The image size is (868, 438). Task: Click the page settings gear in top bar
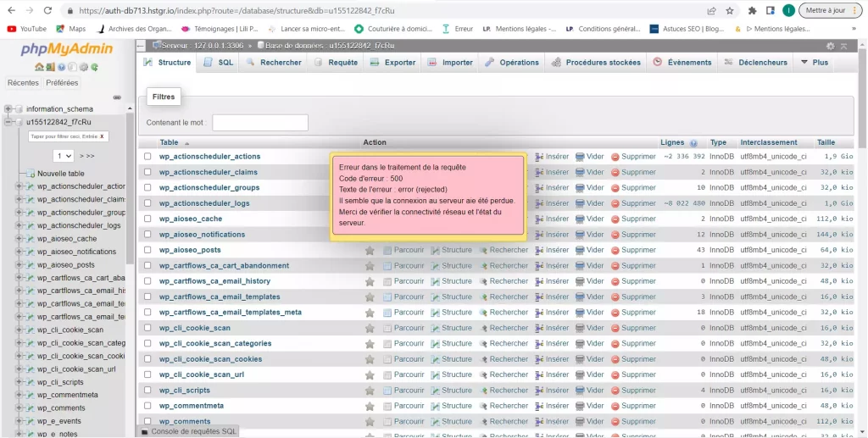click(831, 46)
